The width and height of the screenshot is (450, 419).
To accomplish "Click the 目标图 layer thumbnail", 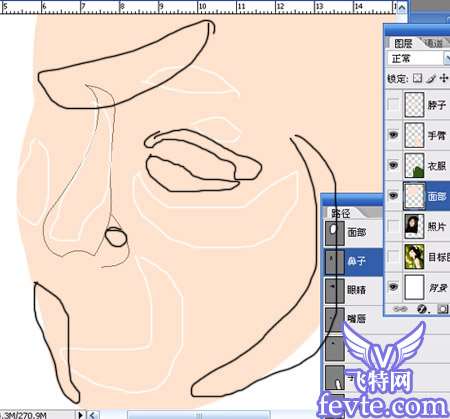I will 414,257.
